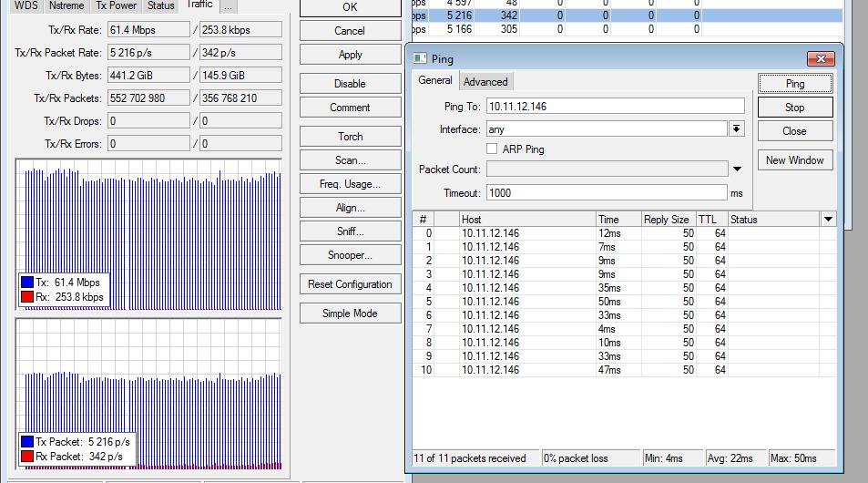Screen dimensions: 868x483
Task: Click the New Window button
Action: point(794,160)
